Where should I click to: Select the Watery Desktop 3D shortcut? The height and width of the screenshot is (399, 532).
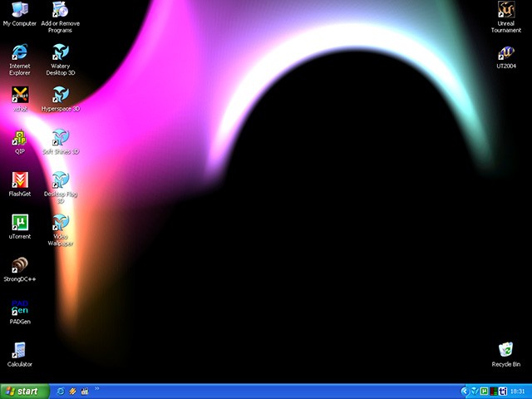tap(61, 60)
